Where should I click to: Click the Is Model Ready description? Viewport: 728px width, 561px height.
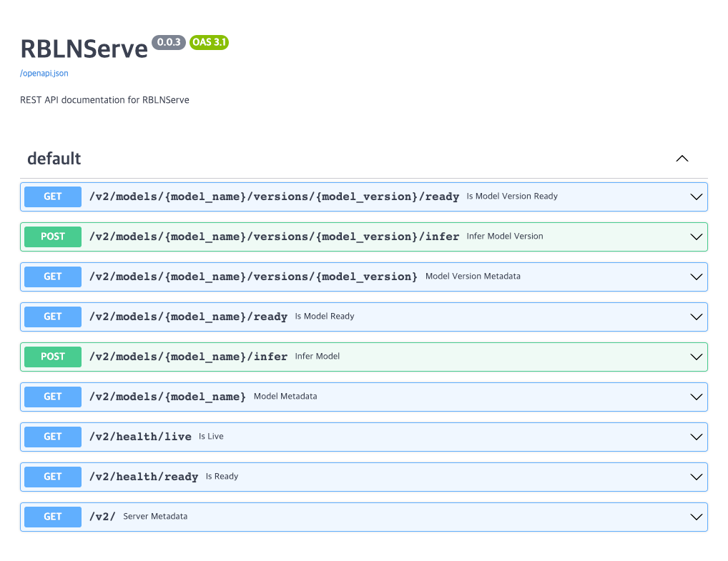[325, 316]
